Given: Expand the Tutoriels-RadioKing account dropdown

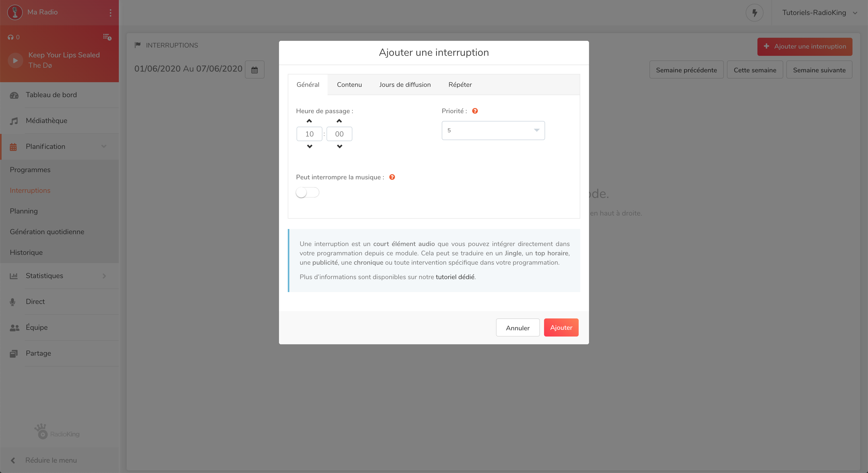Looking at the screenshot, I should (x=855, y=13).
